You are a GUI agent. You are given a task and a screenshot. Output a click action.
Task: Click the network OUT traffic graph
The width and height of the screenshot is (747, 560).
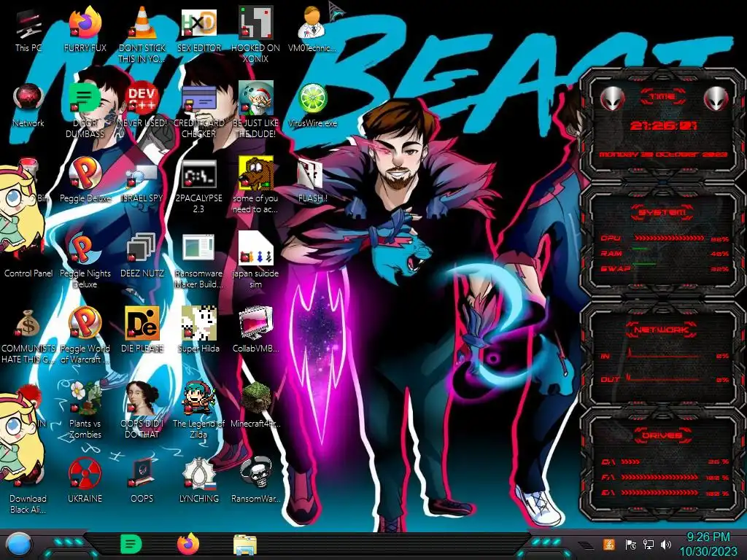(x=664, y=378)
